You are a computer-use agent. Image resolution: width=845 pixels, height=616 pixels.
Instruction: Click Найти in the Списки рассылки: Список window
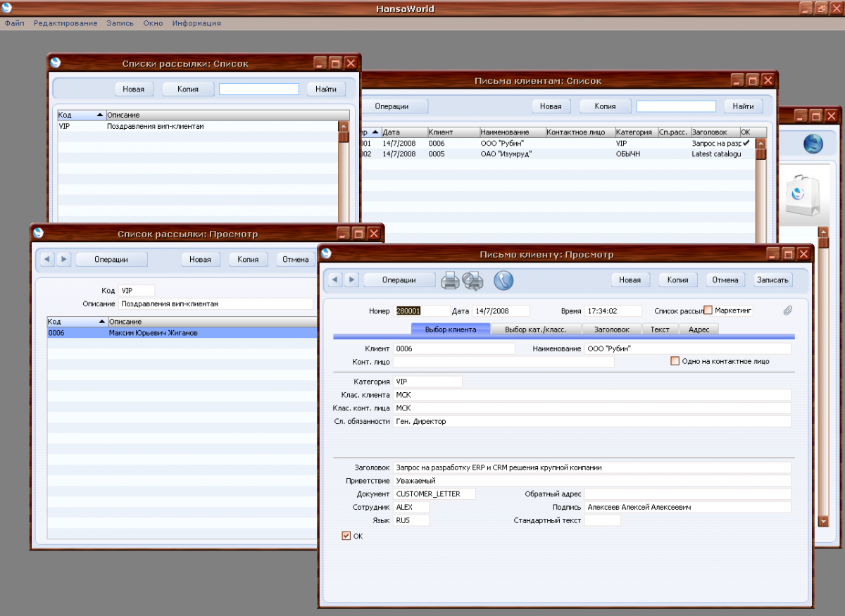tap(326, 89)
